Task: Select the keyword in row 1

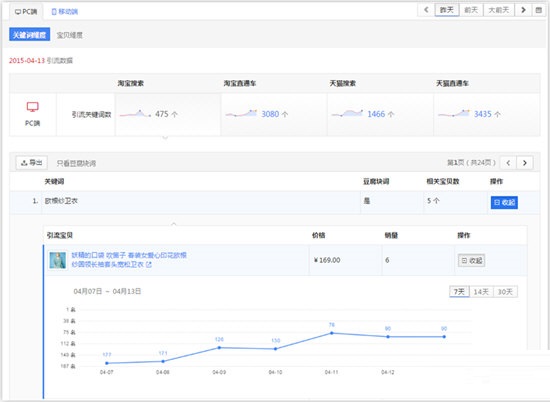Action: 61,201
